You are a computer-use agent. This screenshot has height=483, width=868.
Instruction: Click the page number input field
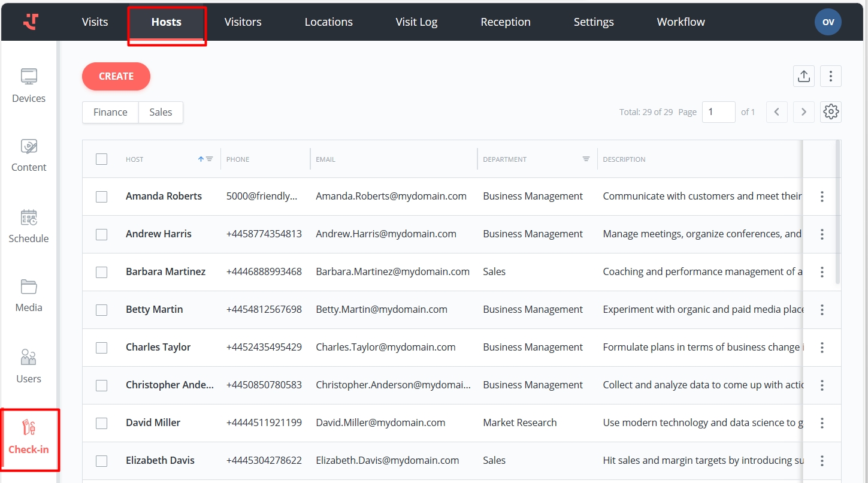[718, 112]
